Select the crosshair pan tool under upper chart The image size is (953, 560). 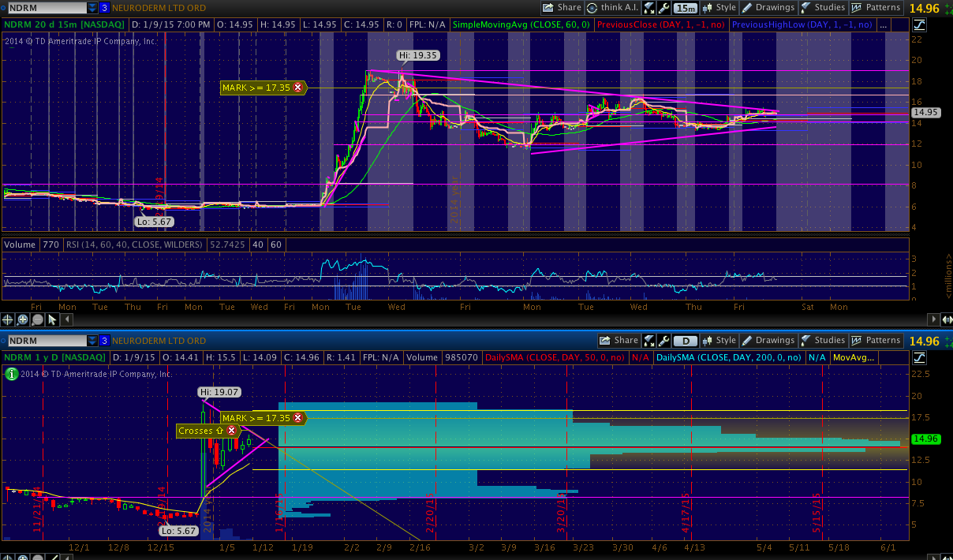pyautogui.click(x=9, y=319)
